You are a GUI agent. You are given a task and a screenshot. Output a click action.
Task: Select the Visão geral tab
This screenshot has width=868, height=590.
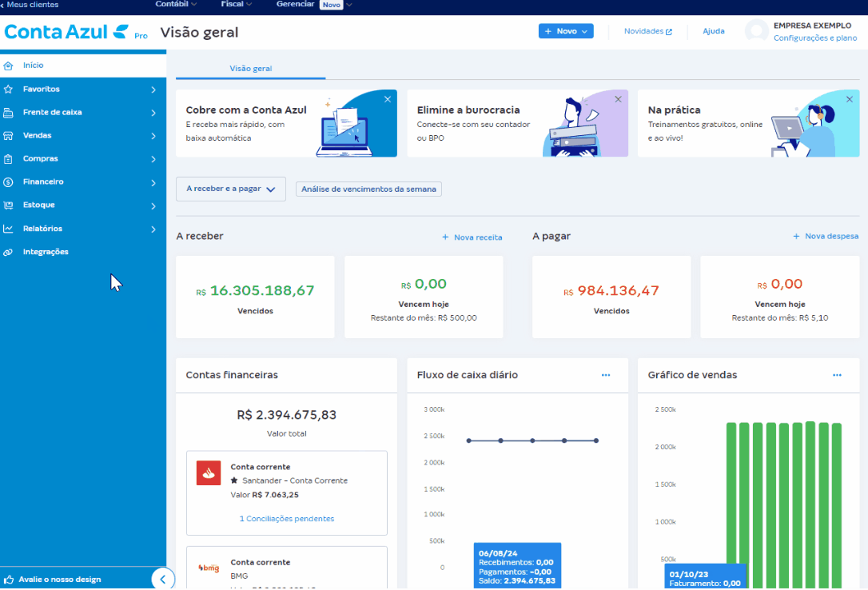pyautogui.click(x=251, y=69)
